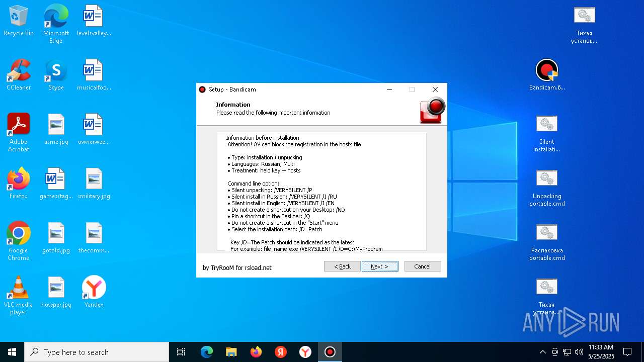Launch Microsoft Edge from desktop
The width and height of the screenshot is (644, 362).
(x=56, y=24)
